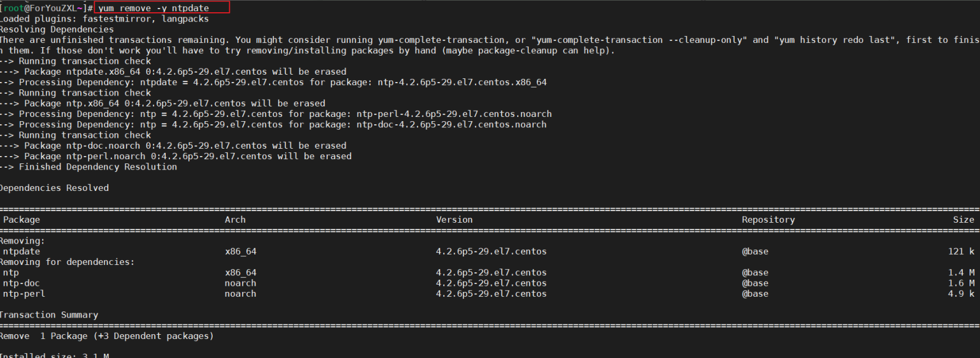
Task: Click the Removing for dependencies label
Action: coord(67,262)
